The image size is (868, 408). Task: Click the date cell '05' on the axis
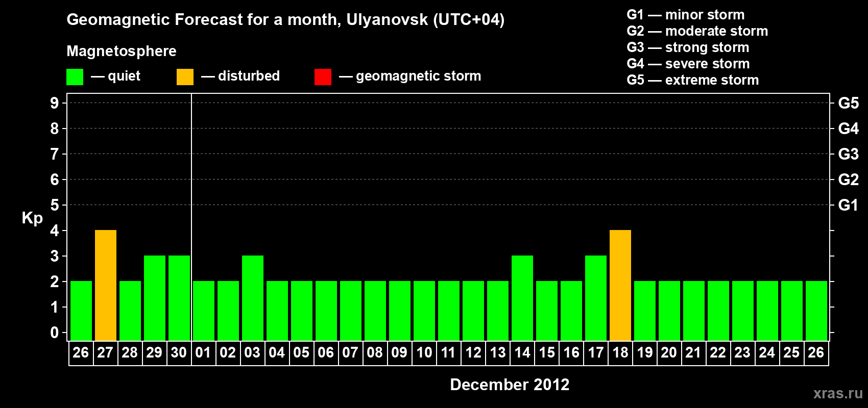pos(302,353)
